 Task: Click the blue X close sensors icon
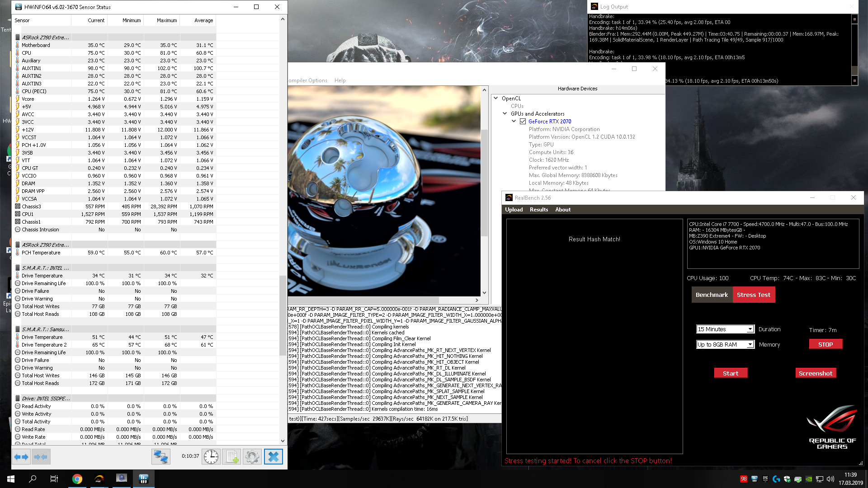(273, 457)
